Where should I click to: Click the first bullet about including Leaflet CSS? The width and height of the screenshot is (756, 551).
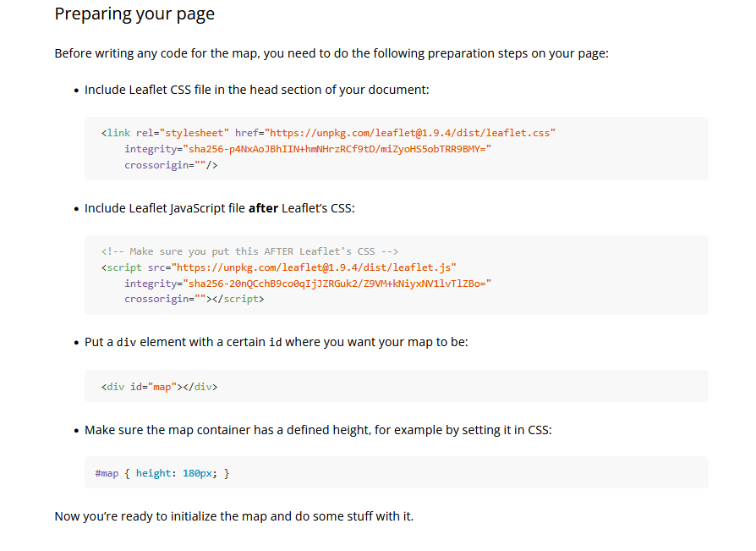[x=256, y=89]
